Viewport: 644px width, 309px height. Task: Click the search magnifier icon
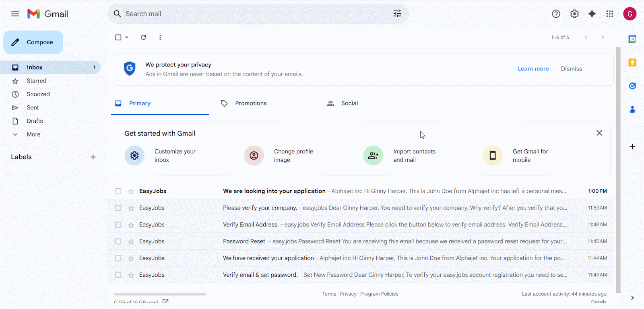point(117,14)
